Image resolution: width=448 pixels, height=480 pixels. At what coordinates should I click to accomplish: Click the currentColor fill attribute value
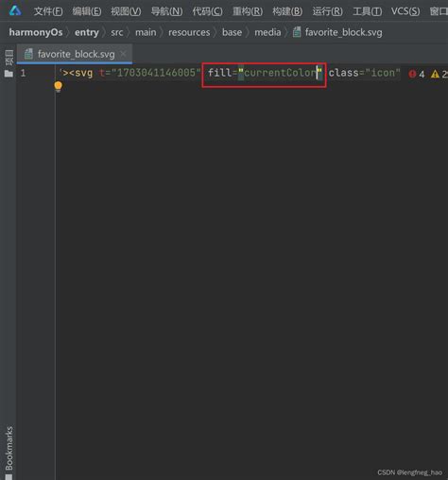(280, 73)
